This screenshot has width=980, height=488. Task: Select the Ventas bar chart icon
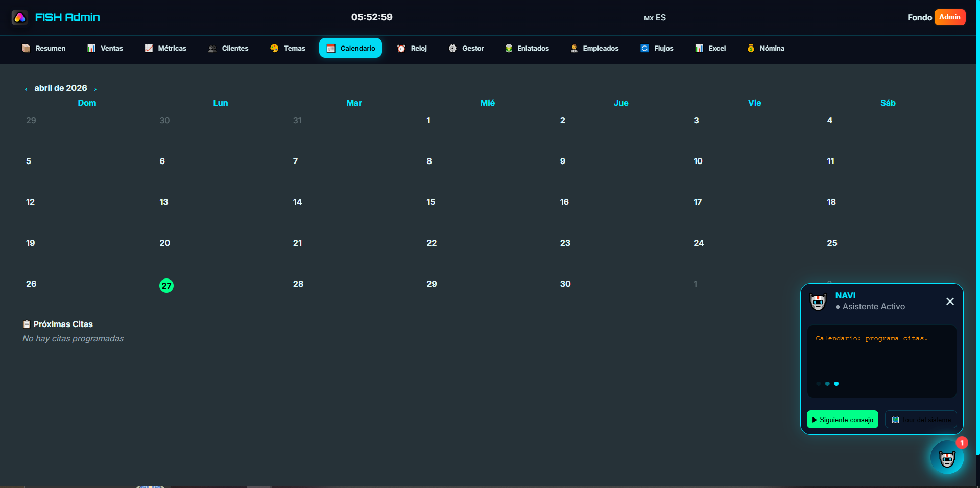(91, 48)
